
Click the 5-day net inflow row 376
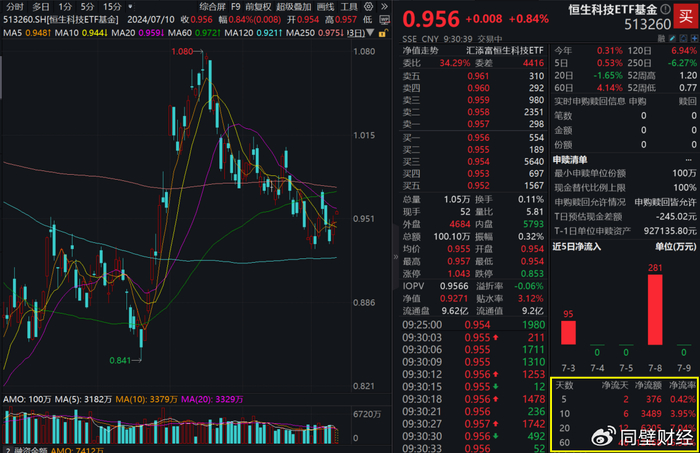tap(625, 399)
